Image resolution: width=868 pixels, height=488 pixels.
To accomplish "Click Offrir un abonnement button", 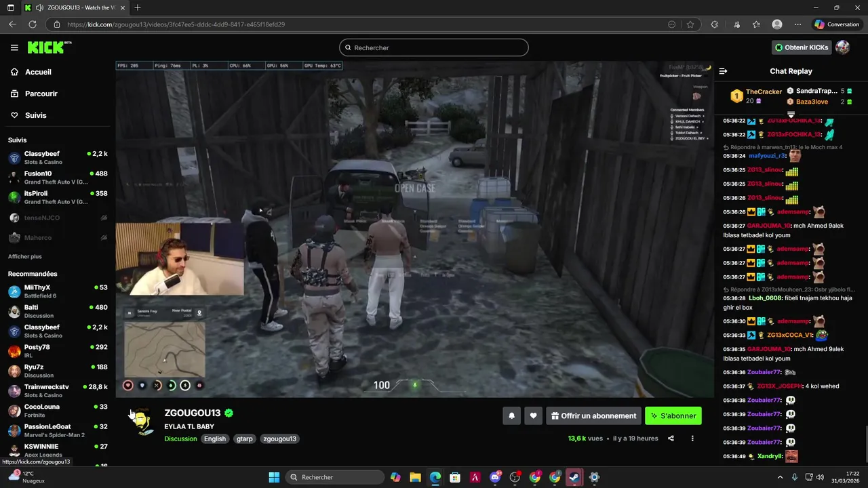I will pyautogui.click(x=594, y=416).
